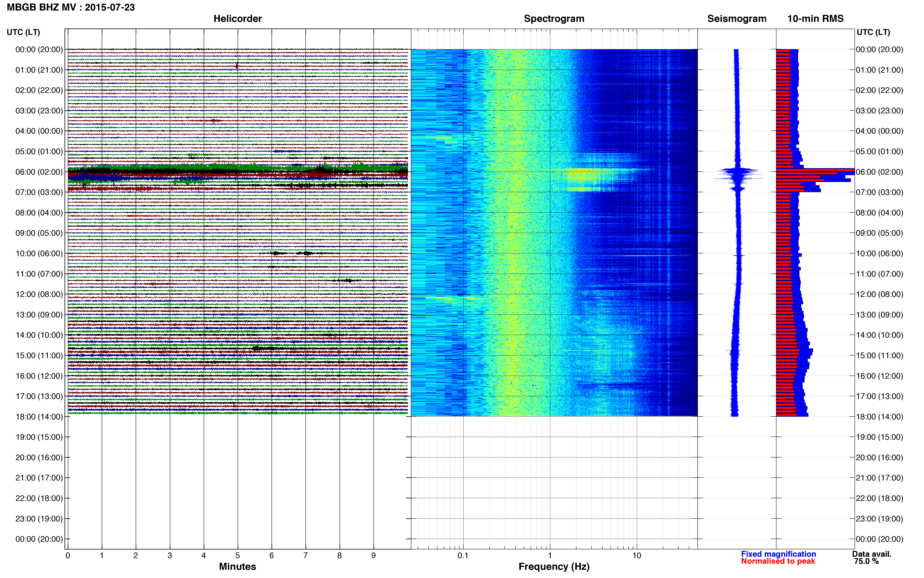Click the '0.1' frequency tick label
The image size is (924, 578).
click(x=463, y=555)
